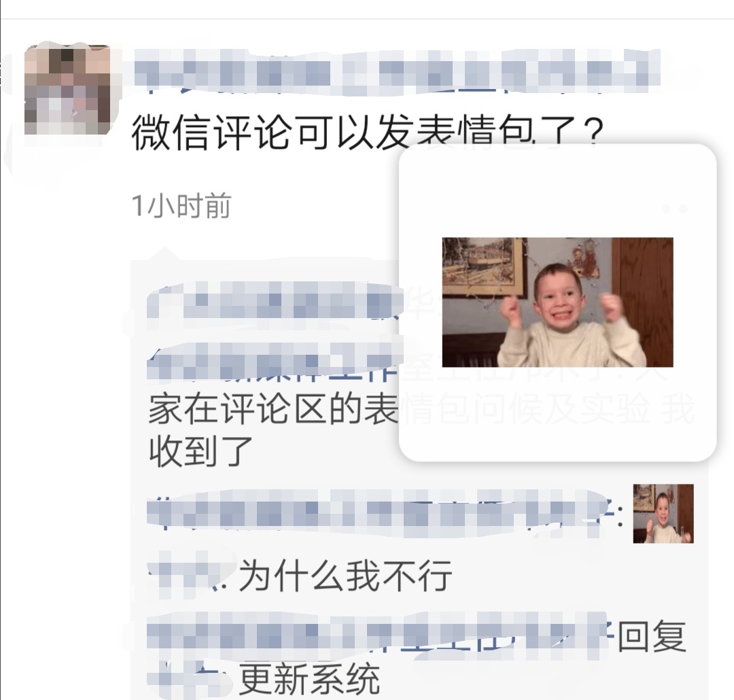Click the comment panel's upward pointer triangle

pyautogui.click(x=164, y=253)
